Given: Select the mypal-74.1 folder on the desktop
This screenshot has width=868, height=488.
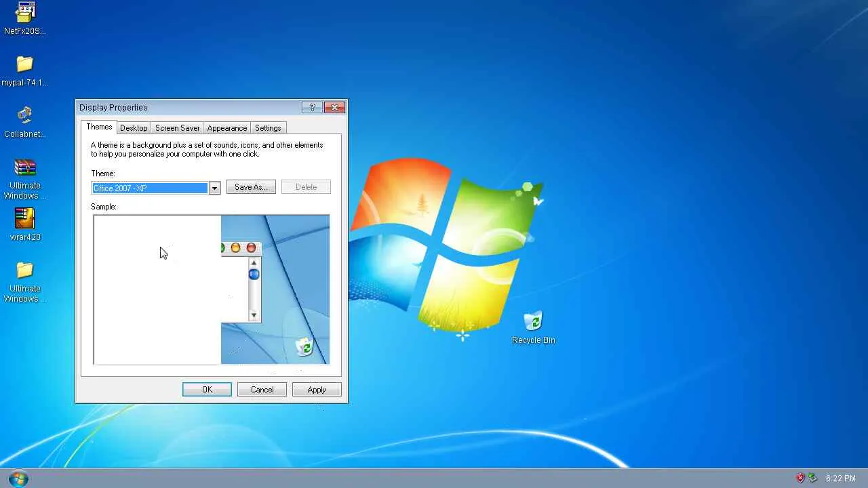Looking at the screenshot, I should [x=25, y=70].
